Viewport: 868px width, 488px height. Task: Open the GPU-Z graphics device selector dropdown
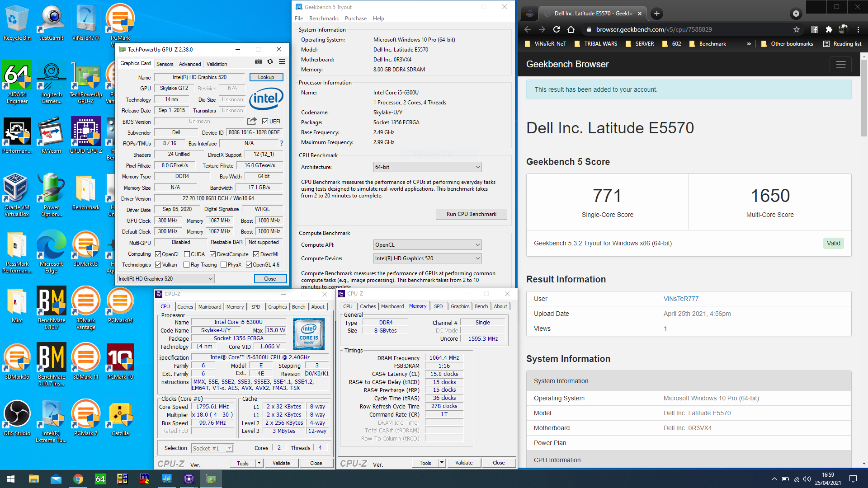pyautogui.click(x=165, y=279)
